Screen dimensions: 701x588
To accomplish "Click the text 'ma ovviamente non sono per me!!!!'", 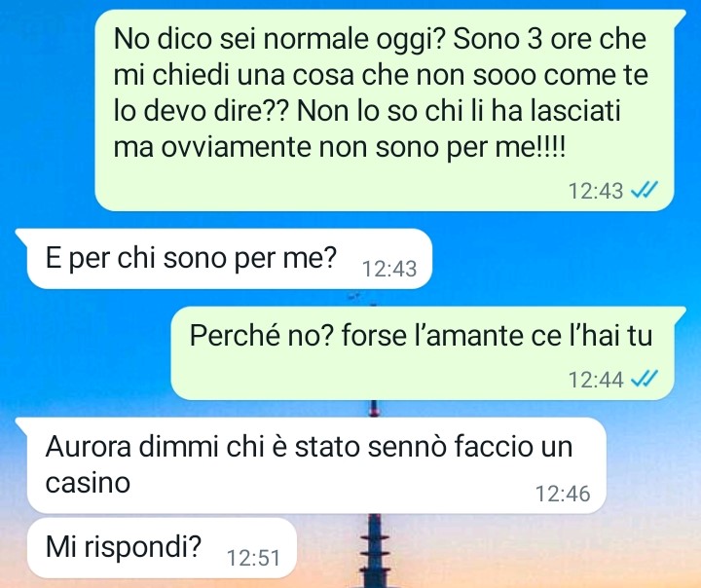I will (340, 147).
